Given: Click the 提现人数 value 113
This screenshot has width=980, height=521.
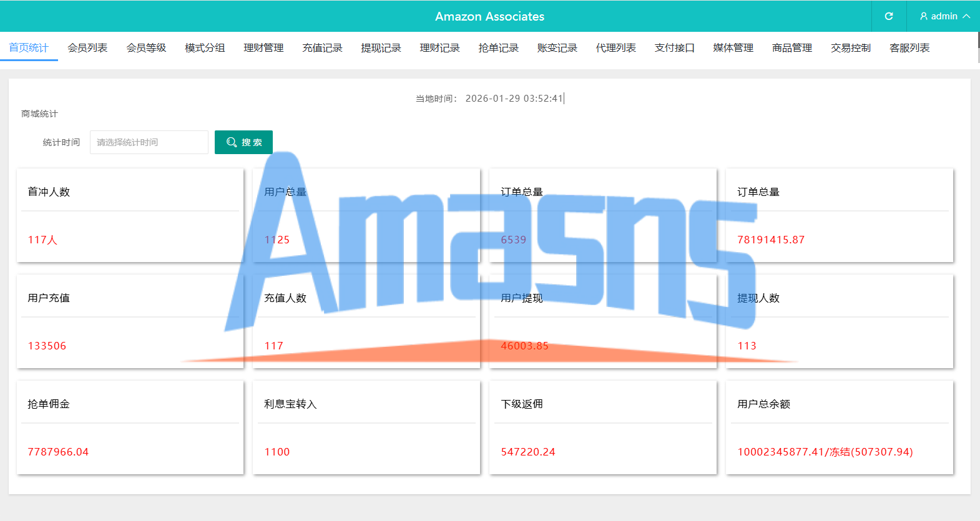Looking at the screenshot, I should (x=747, y=346).
